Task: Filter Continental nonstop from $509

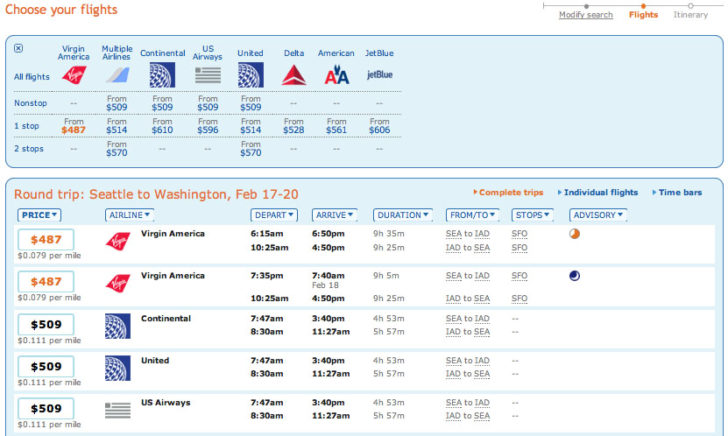Action: tap(162, 103)
